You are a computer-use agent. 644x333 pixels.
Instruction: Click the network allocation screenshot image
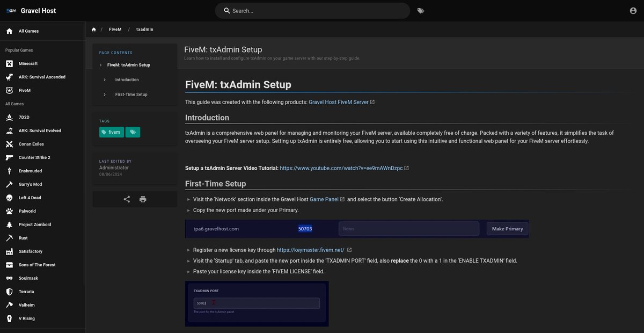(x=357, y=229)
